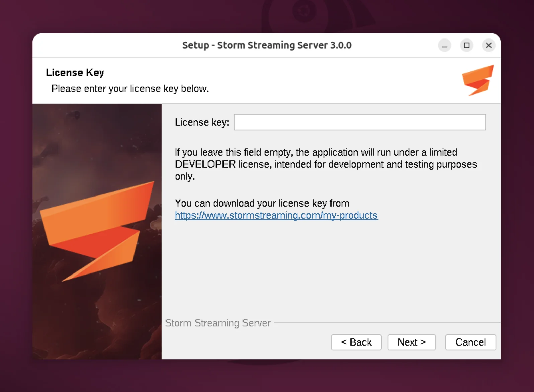The height and width of the screenshot is (392, 534).
Task: Click the "License key:" field label
Action: pos(202,122)
